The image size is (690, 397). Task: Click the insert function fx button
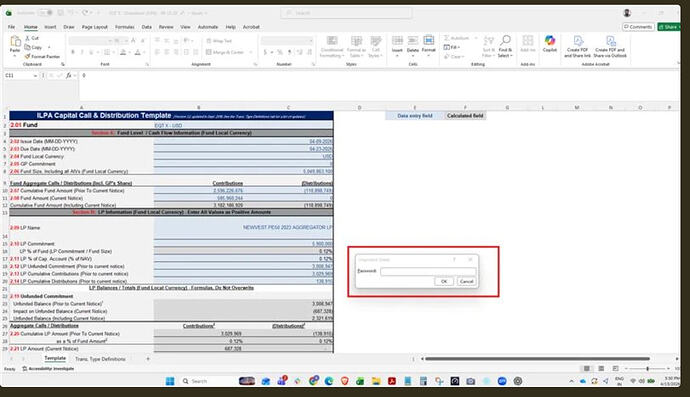[69, 76]
